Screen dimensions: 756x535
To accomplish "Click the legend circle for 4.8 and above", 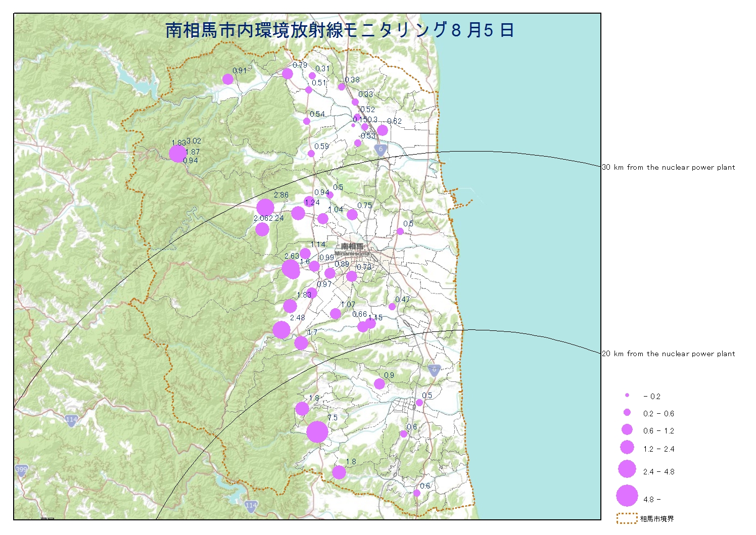I will click(x=627, y=496).
